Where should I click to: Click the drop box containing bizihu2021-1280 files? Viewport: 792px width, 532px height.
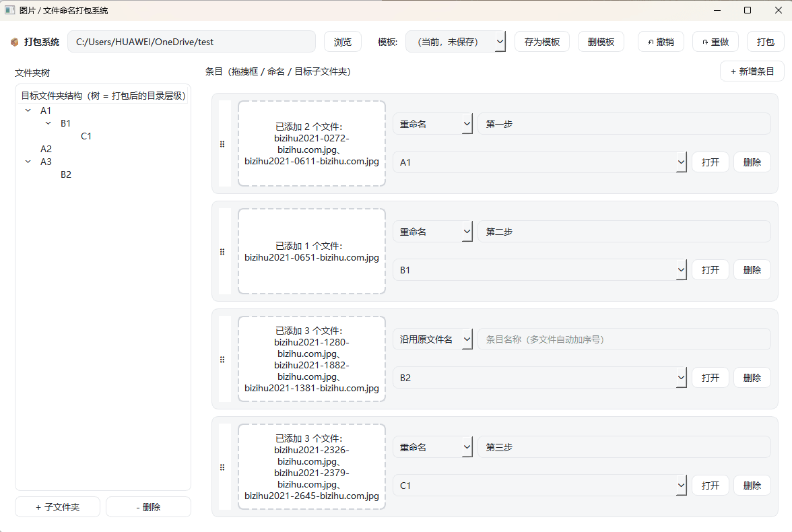click(312, 359)
